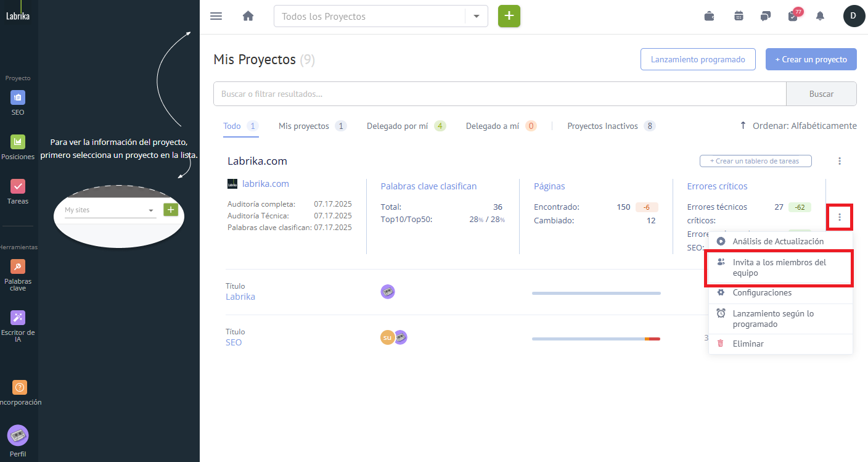Open the Errores críticos heading link
Viewport: 868px width, 462px height.
pyautogui.click(x=717, y=186)
